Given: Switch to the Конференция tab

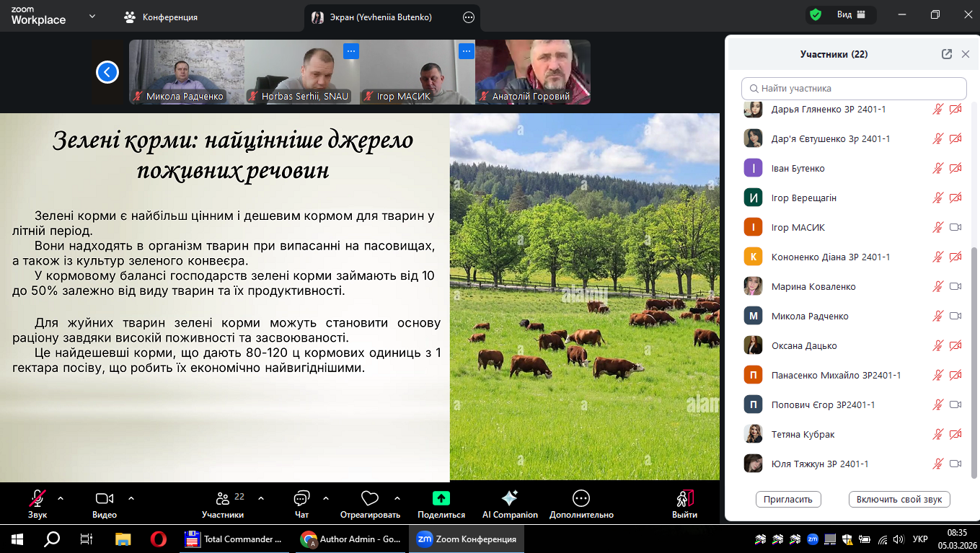Looking at the screenshot, I should click(x=162, y=17).
